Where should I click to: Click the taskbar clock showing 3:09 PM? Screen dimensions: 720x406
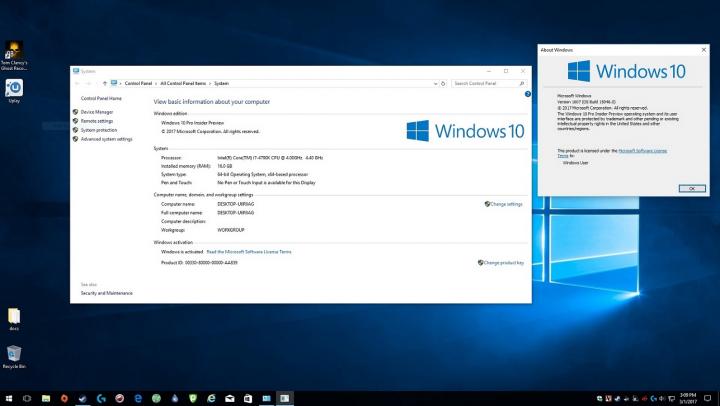[x=688, y=398]
